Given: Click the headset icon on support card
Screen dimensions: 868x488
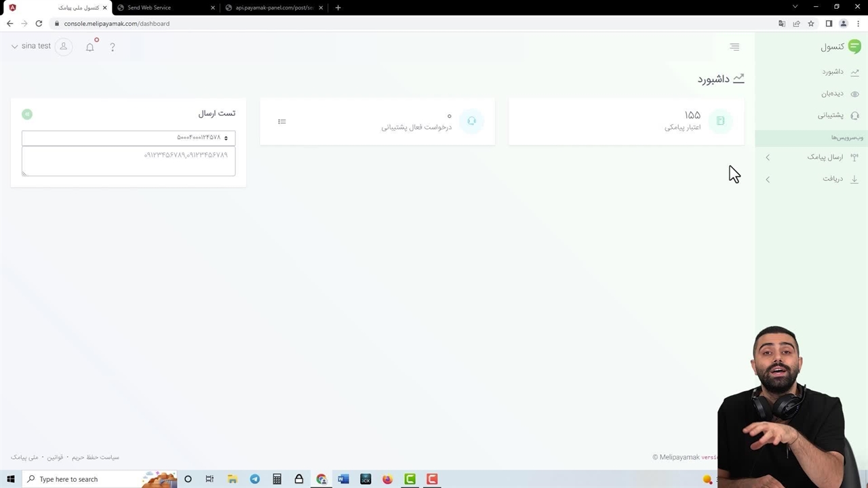Looking at the screenshot, I should click(x=472, y=121).
